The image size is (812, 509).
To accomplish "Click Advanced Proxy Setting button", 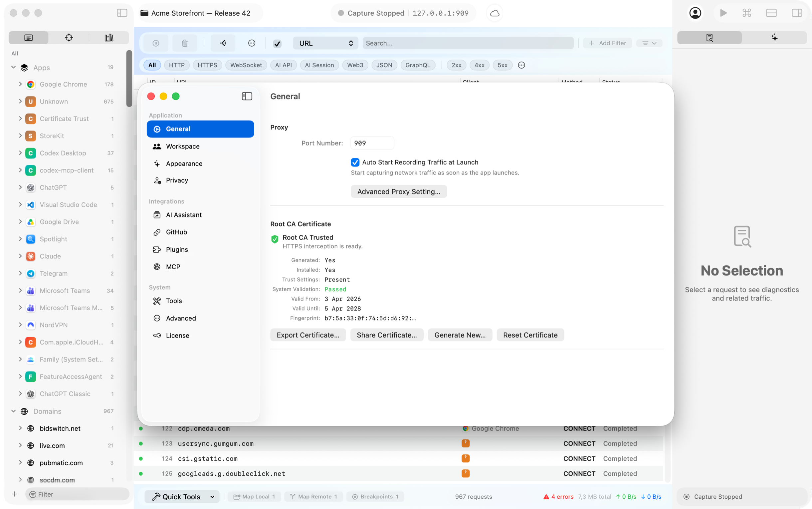I will [x=399, y=191].
